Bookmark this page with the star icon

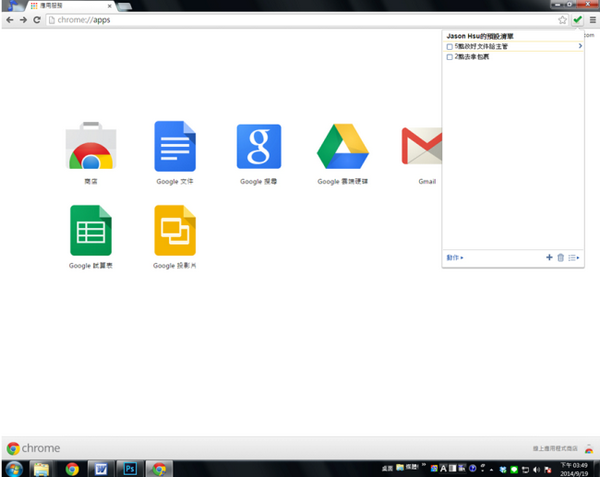point(562,20)
